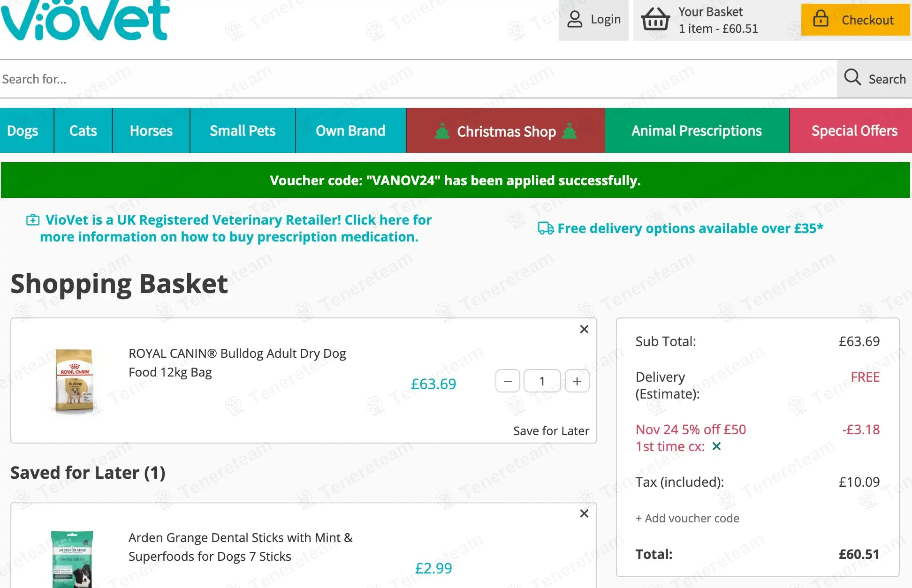Open the Christmas Shop tab
The width and height of the screenshot is (912, 588).
(506, 131)
